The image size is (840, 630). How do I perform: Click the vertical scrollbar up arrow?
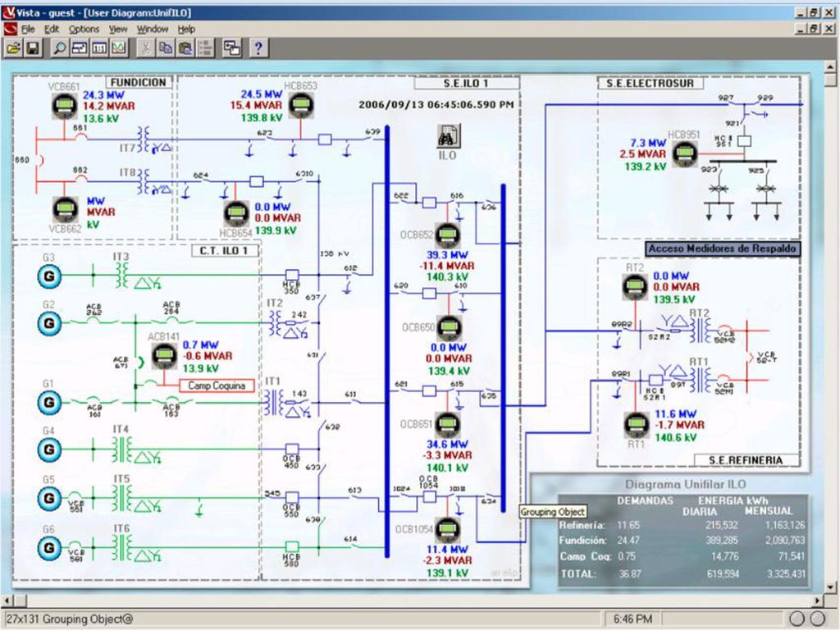point(831,67)
